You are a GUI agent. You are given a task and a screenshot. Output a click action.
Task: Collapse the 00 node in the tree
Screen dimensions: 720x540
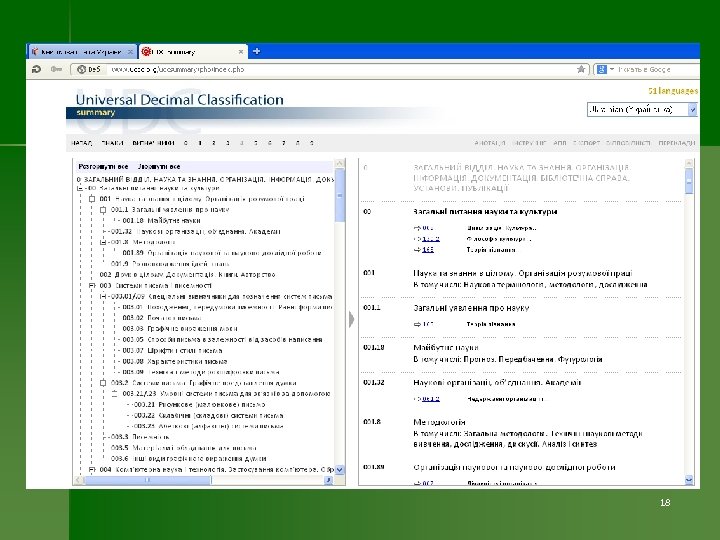click(80, 188)
